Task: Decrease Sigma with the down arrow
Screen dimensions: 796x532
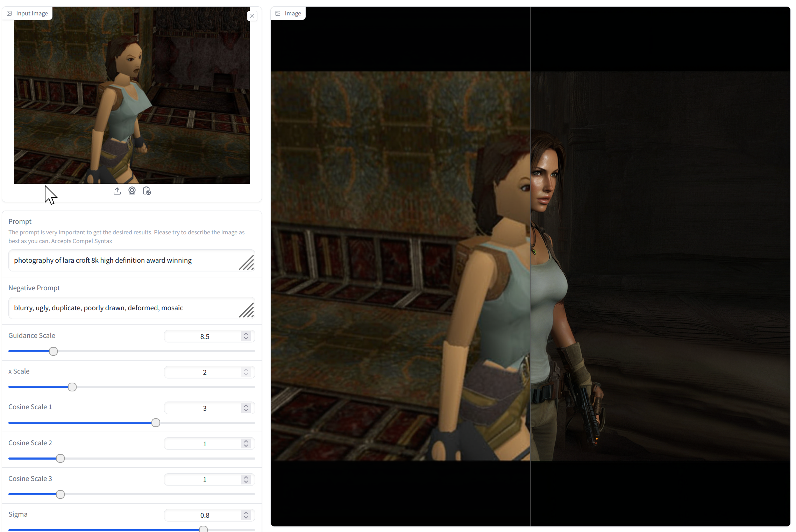Action: tap(246, 517)
